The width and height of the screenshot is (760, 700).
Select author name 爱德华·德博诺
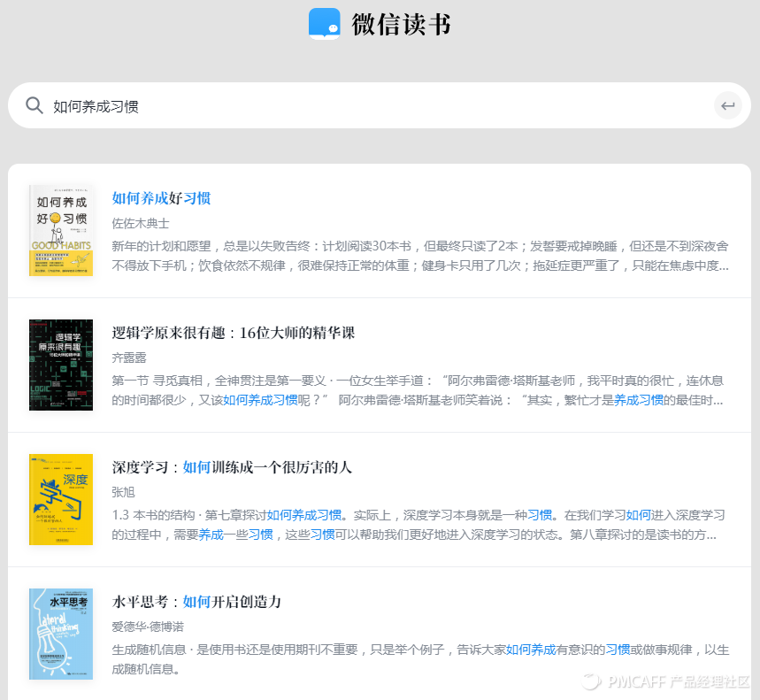point(148,627)
